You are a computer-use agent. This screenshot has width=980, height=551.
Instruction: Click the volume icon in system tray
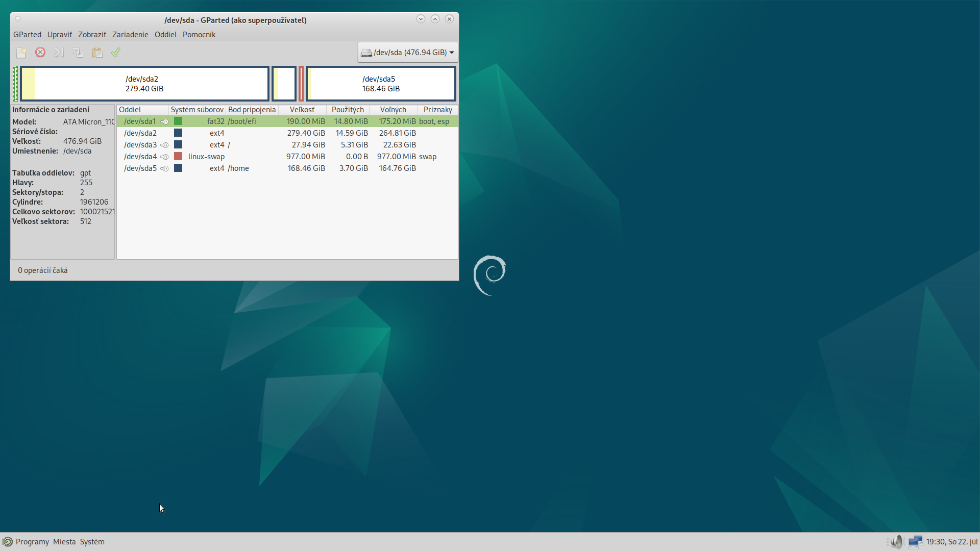click(x=897, y=542)
